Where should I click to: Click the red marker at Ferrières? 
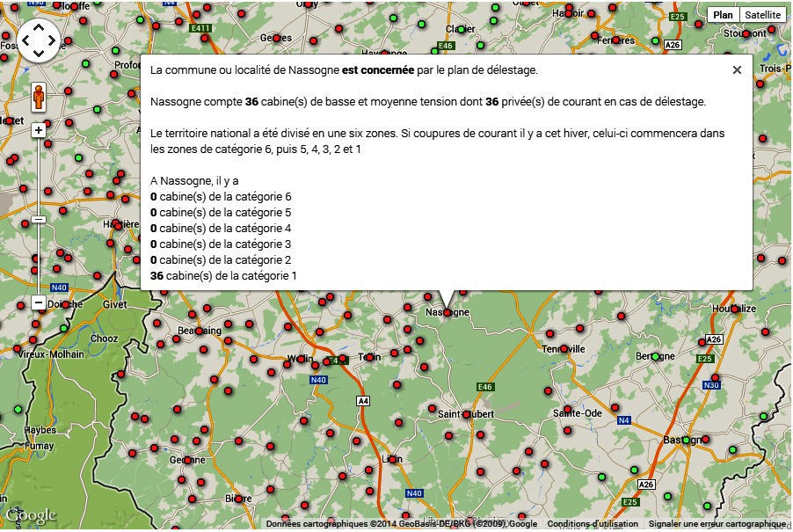click(615, 40)
